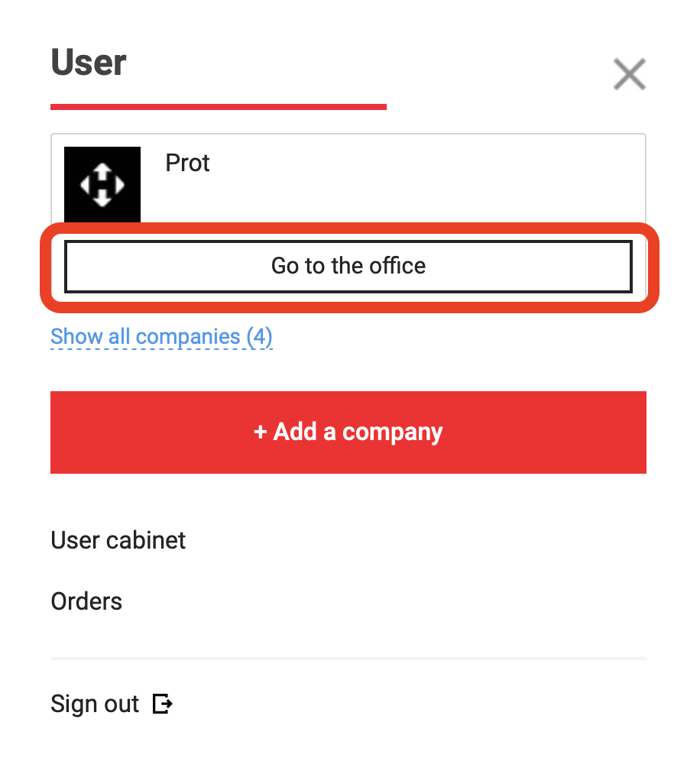Select the Sign out text entry
Image resolution: width=700 pixels, height=761 pixels.
[x=96, y=704]
